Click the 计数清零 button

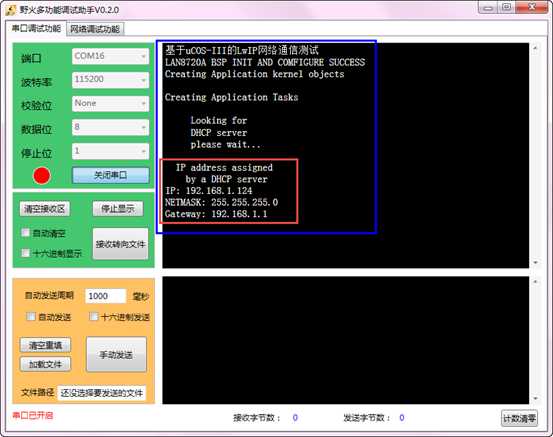(519, 419)
